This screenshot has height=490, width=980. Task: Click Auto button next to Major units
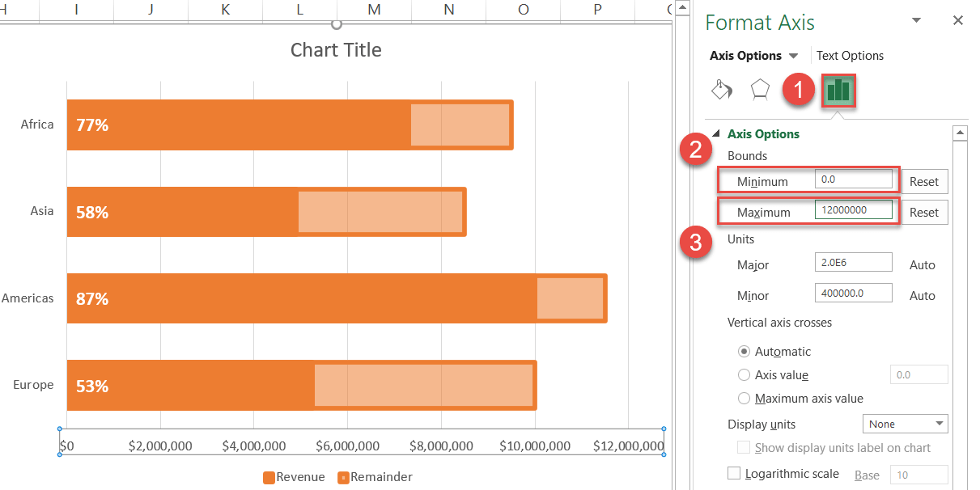(x=923, y=265)
